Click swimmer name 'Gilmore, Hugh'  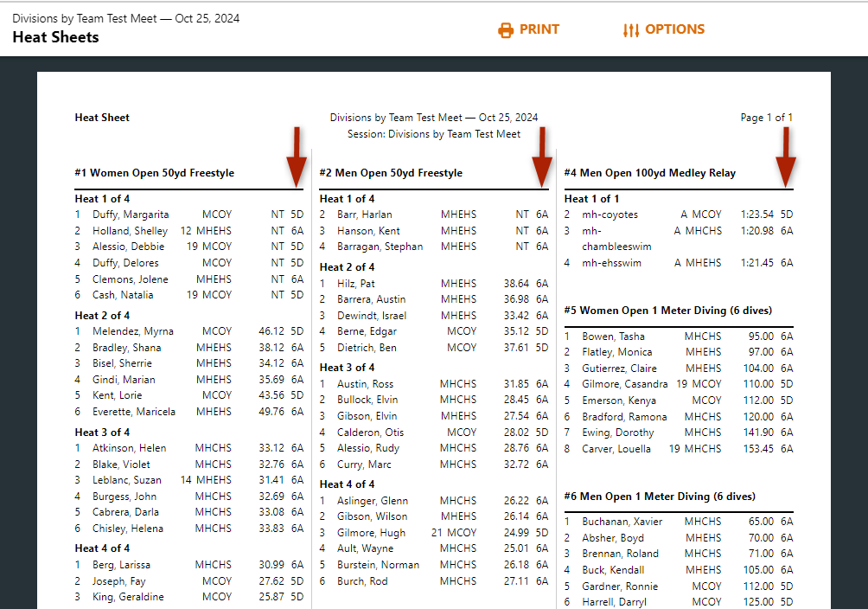pyautogui.click(x=371, y=533)
